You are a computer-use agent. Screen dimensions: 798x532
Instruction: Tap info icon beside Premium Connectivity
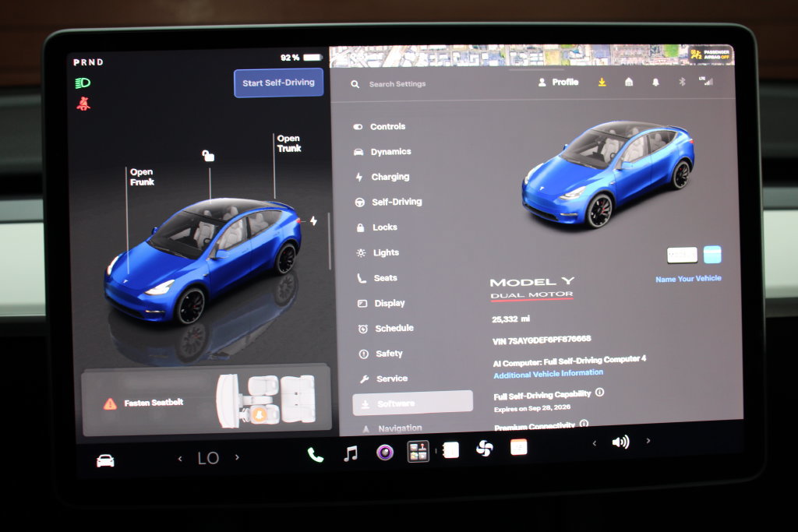tap(584, 423)
